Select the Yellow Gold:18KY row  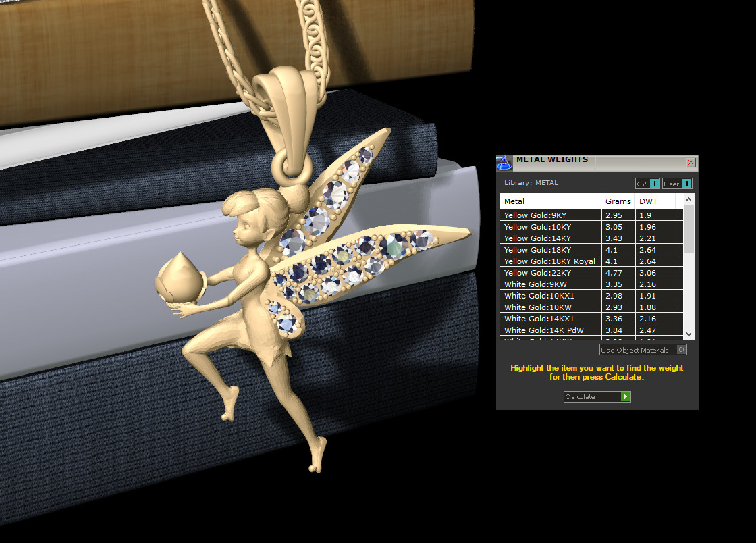coord(591,250)
